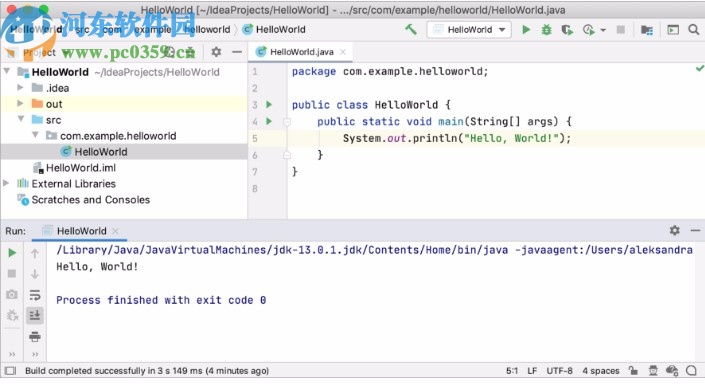Image resolution: width=705 pixels, height=384 pixels.
Task: Open the HelloWorld run configuration dropdown
Action: point(469,30)
